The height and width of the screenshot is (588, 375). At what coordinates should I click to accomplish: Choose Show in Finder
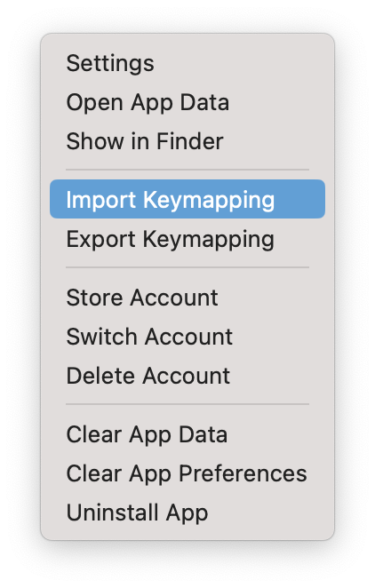coord(187,141)
